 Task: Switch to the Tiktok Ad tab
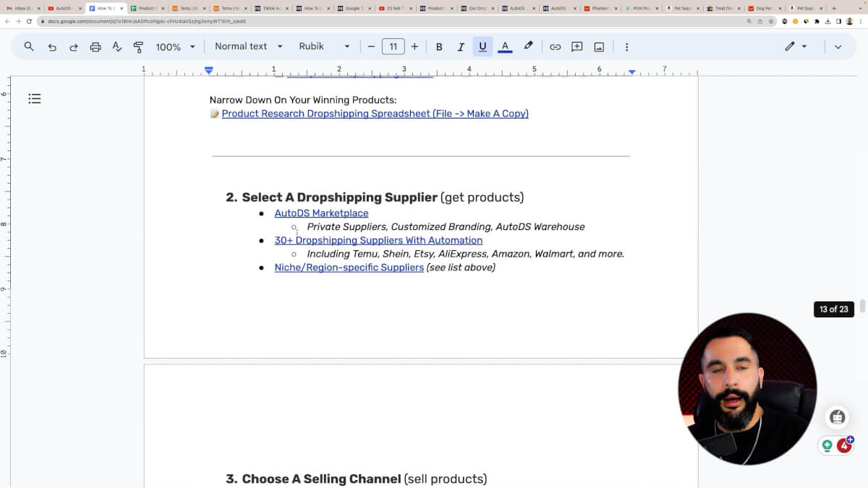click(x=271, y=8)
